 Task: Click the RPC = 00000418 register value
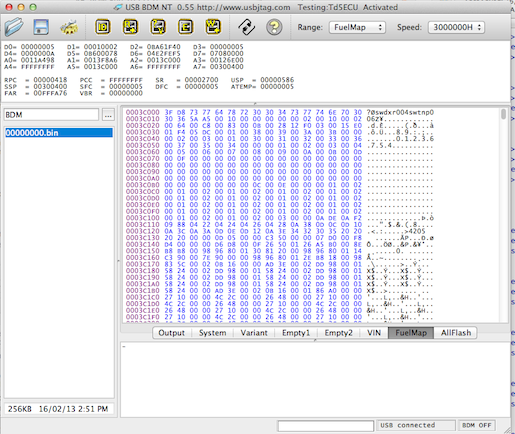pyautogui.click(x=36, y=80)
